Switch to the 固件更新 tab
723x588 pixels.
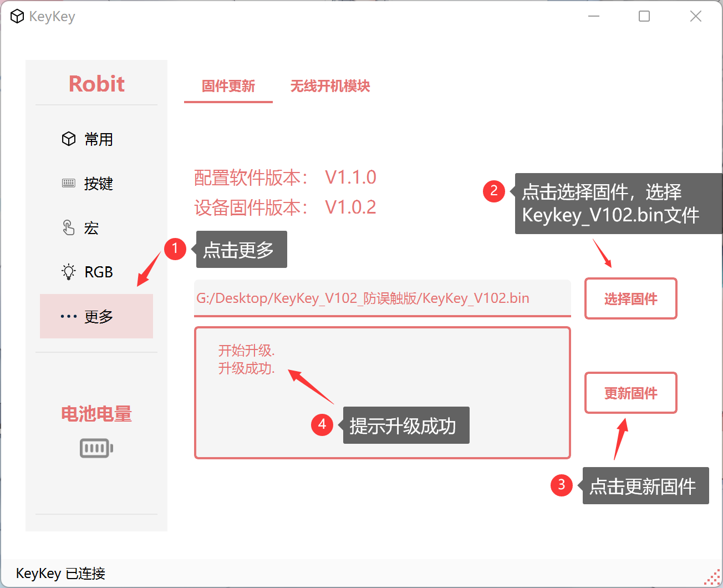(x=228, y=87)
